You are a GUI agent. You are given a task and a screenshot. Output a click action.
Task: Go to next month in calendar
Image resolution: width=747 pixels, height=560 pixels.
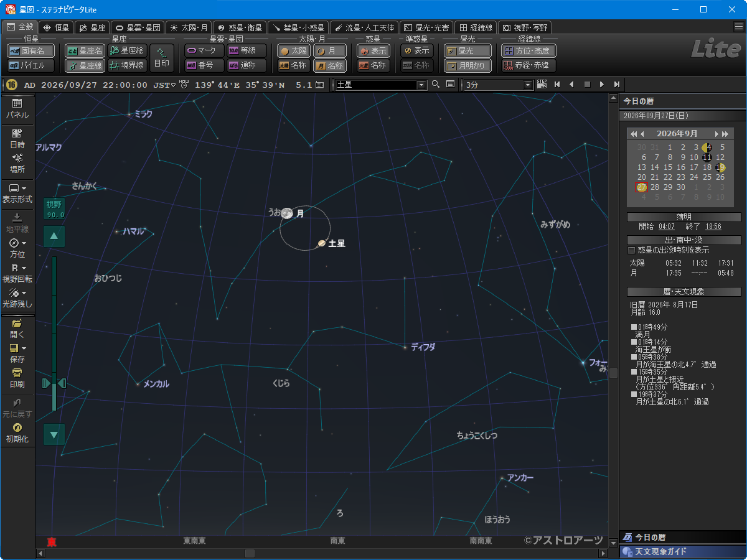tap(716, 134)
